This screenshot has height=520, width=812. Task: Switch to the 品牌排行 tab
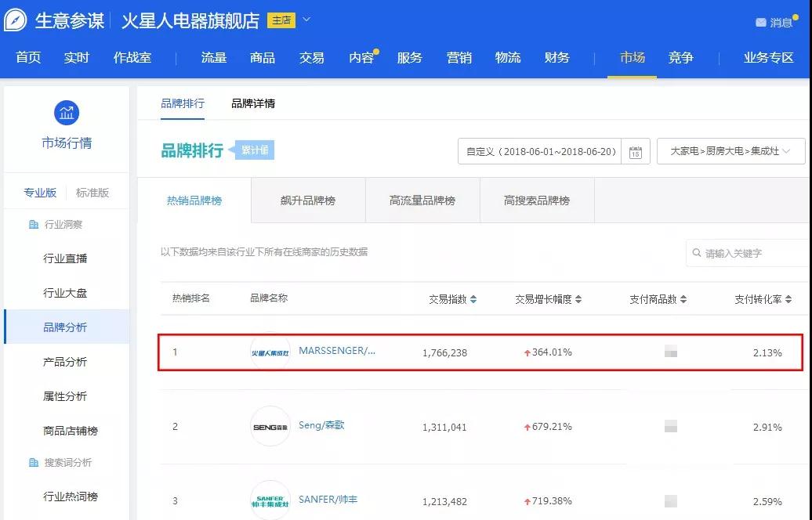tap(183, 103)
